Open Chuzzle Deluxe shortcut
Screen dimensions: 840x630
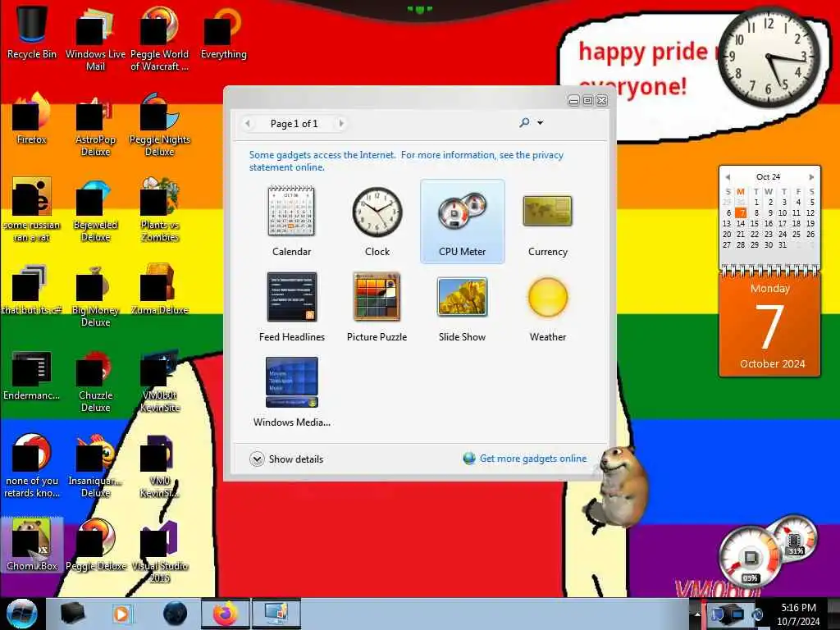point(95,381)
